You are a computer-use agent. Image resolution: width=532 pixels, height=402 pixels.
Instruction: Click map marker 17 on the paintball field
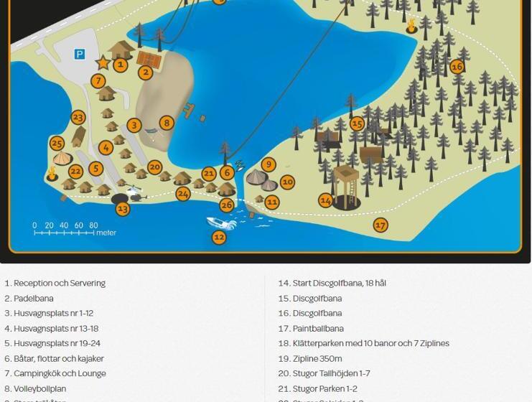coord(381,225)
